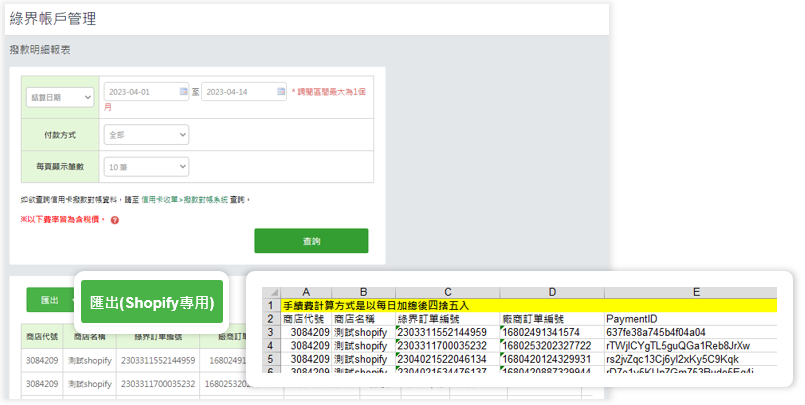Click the red question mark help icon
This screenshot has width=805, height=405.
click(x=115, y=219)
